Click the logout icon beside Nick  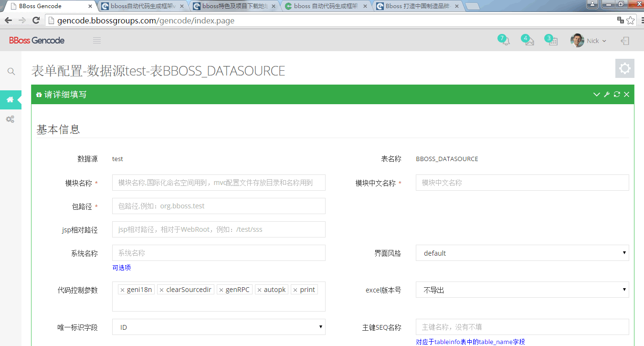[x=624, y=41]
